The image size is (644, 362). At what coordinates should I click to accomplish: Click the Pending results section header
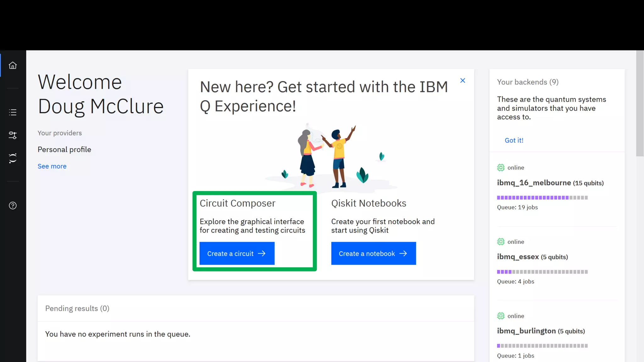(77, 308)
